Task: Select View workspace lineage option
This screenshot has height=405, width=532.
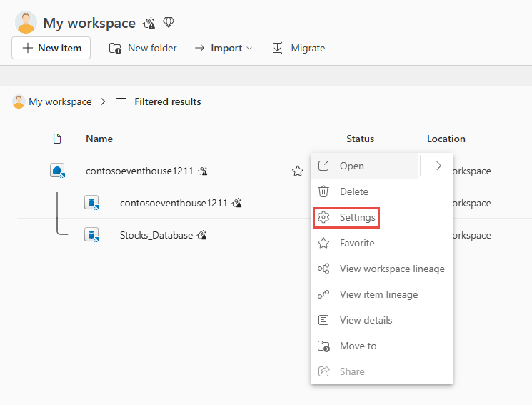Action: (391, 269)
